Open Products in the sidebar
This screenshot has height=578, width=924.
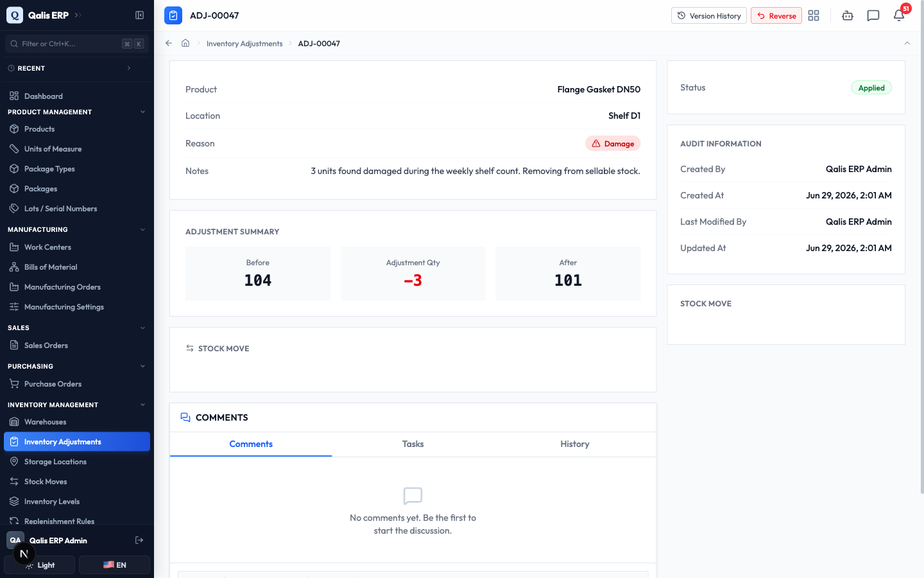coord(77,129)
